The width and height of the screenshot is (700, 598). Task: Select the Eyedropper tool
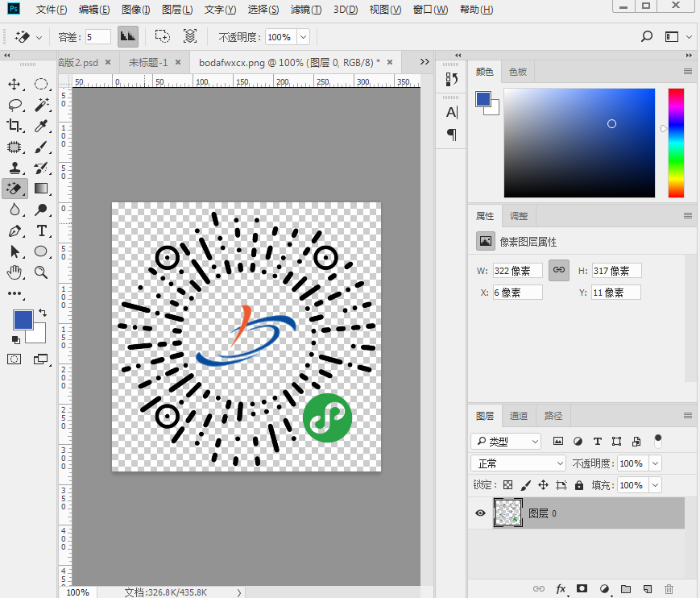[x=41, y=126]
